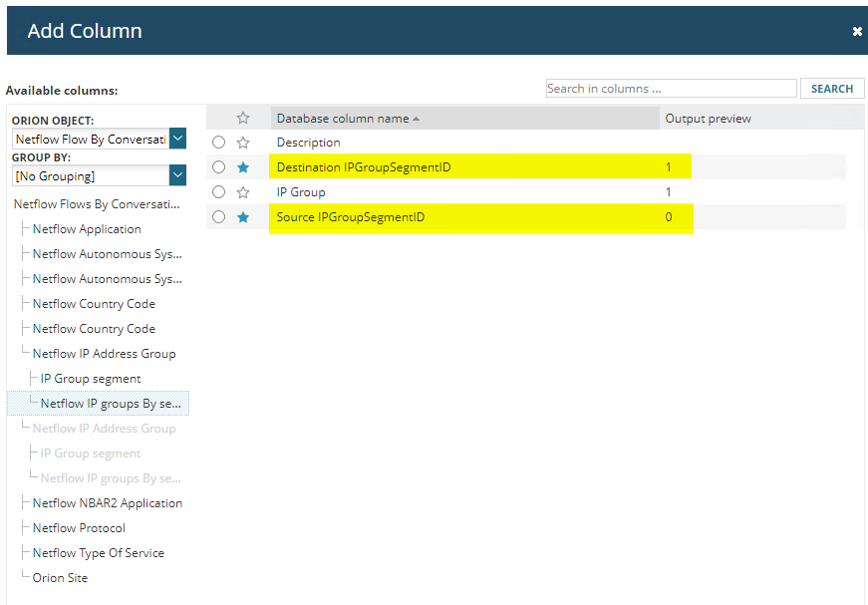Click Destination IPGroupSegmentID column name
The image size is (868, 605).
[364, 167]
